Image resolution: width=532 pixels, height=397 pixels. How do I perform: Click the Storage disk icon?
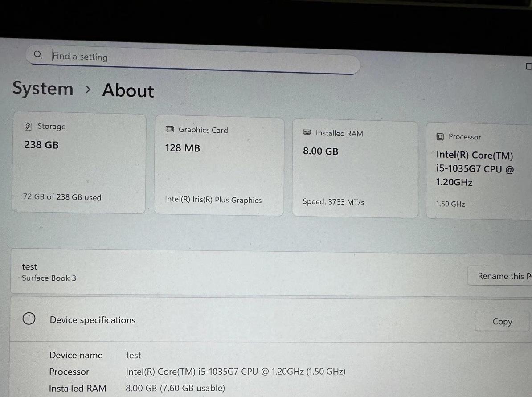coord(28,127)
